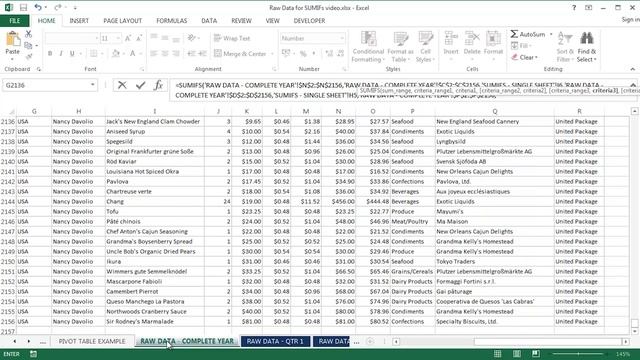Switch to the PAGE LAYOUT ribbon tab
The width and height of the screenshot is (640, 360).
pos(122,20)
